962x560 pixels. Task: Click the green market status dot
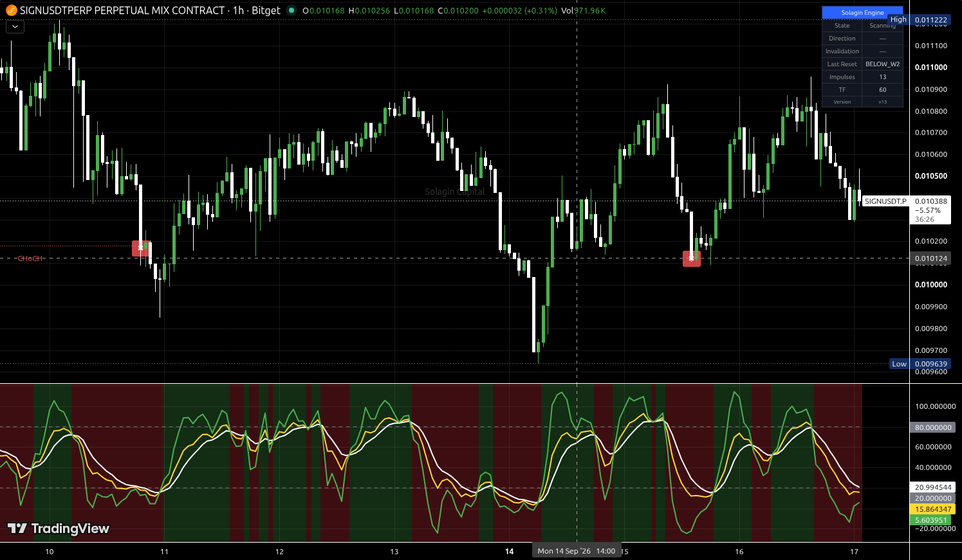(291, 10)
